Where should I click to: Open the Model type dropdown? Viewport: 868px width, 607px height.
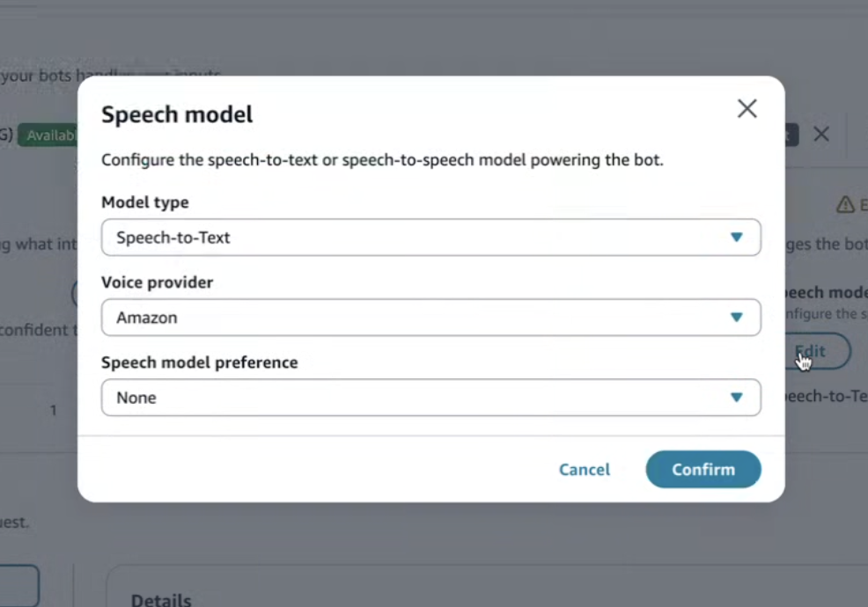click(x=431, y=238)
